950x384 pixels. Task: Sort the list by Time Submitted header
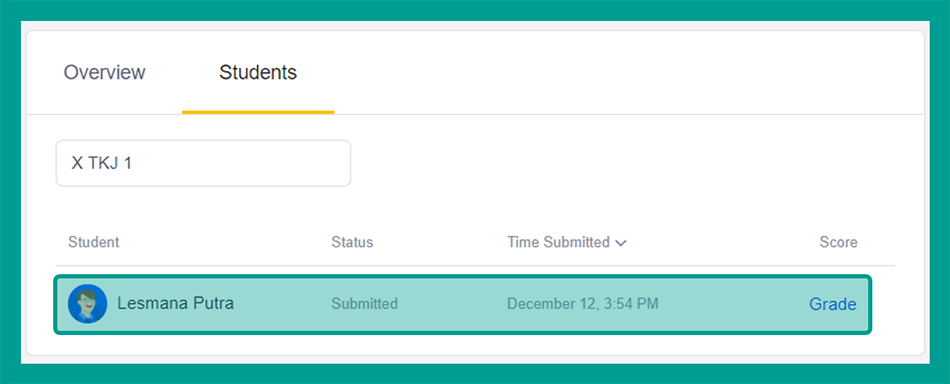(558, 242)
